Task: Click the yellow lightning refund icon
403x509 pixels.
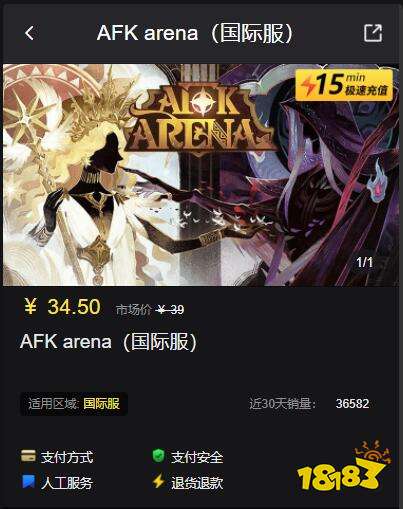Action: pyautogui.click(x=159, y=481)
